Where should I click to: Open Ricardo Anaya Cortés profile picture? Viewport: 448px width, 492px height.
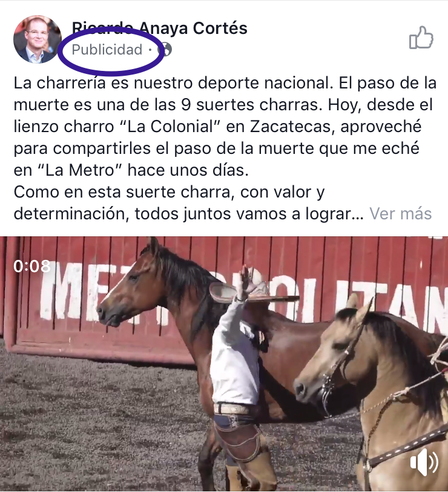click(38, 39)
